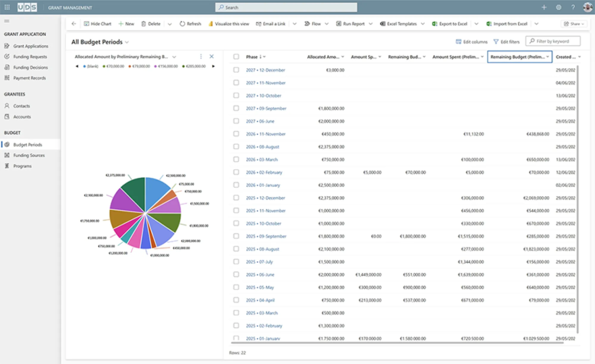Expand the chart title dropdown chevron
Screen dimensions: 595x364
pos(174,57)
